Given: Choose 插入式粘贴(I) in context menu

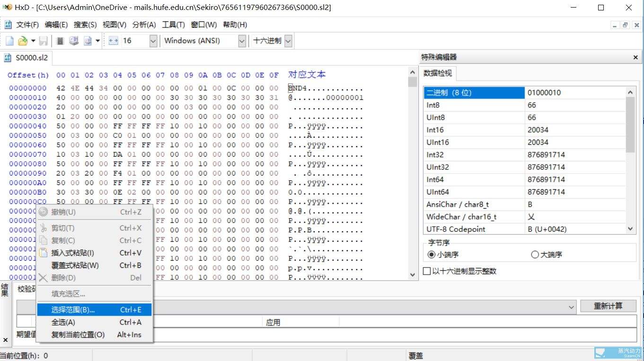Looking at the screenshot, I should click(94, 253).
